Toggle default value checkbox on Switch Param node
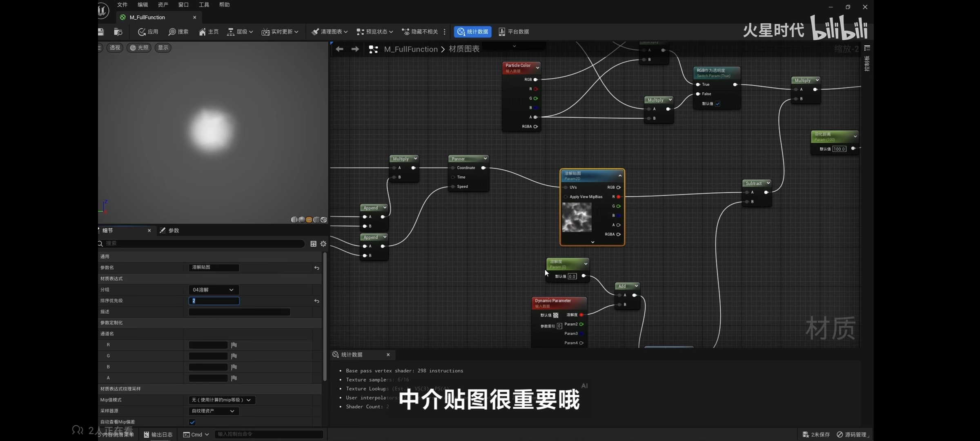This screenshot has height=441, width=980. [717, 104]
